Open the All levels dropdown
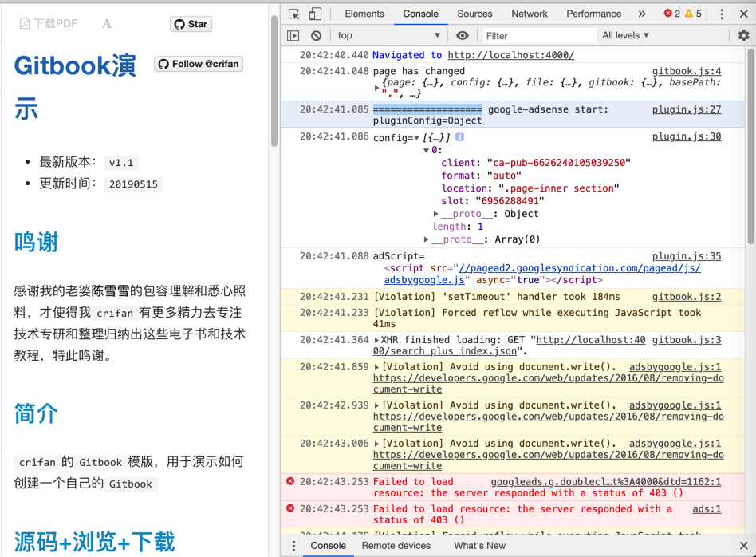This screenshot has height=557, width=756. pos(625,35)
